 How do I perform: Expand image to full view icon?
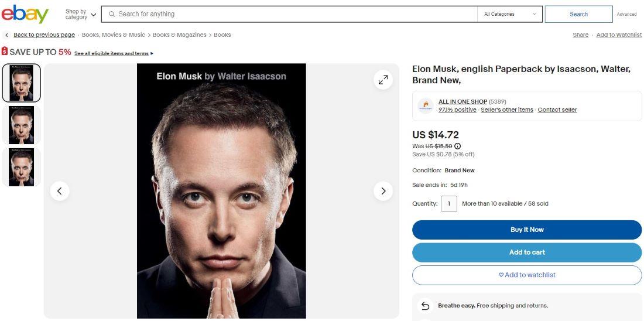[383, 80]
